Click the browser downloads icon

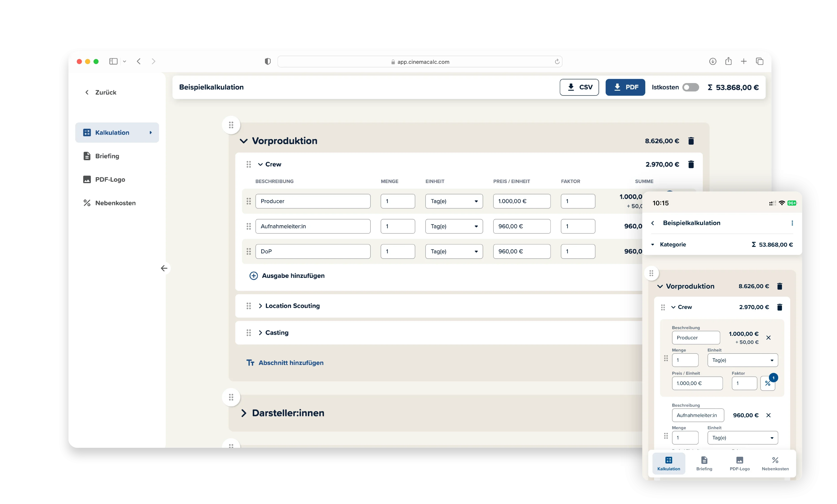pos(713,62)
